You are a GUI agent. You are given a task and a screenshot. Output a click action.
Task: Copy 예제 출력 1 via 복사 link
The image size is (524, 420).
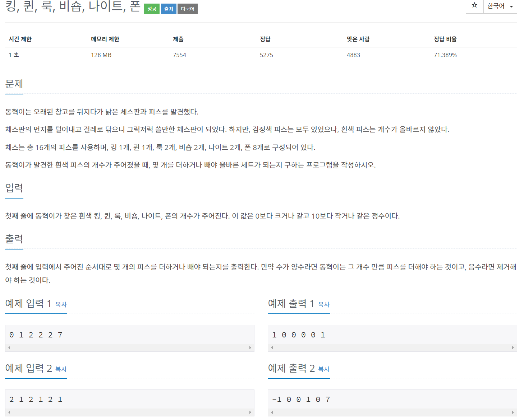tap(324, 304)
